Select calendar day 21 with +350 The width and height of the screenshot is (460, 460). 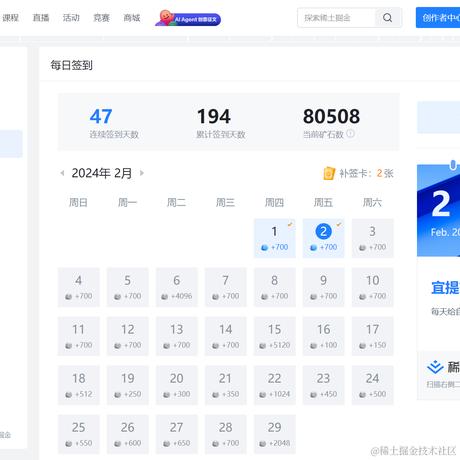pyautogui.click(x=226, y=385)
